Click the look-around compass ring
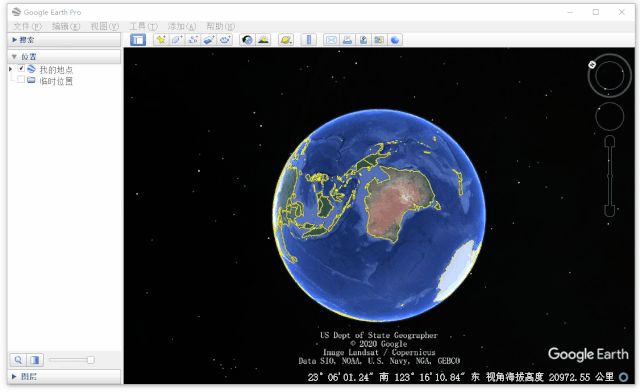This screenshot has width=640, height=392. coord(609,76)
